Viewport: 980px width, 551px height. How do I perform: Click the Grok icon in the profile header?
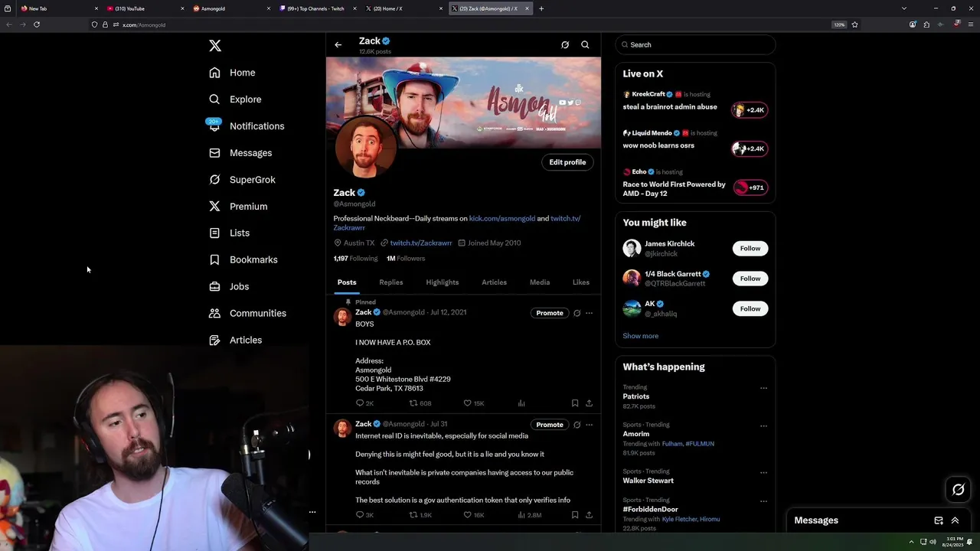[x=565, y=44]
